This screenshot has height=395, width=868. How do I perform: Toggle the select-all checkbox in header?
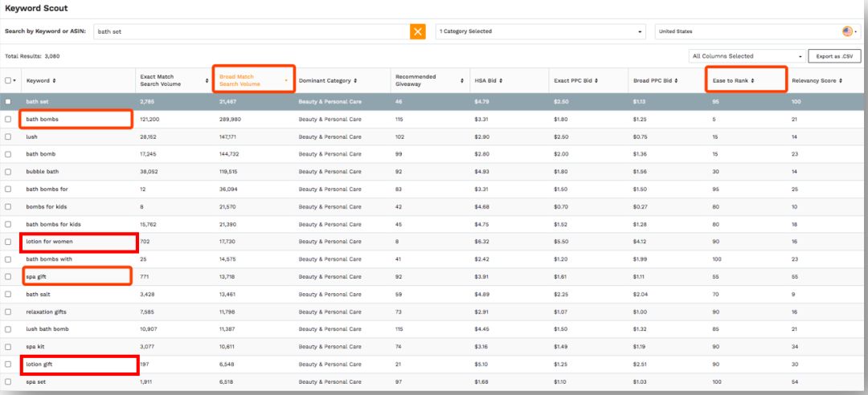(9, 81)
